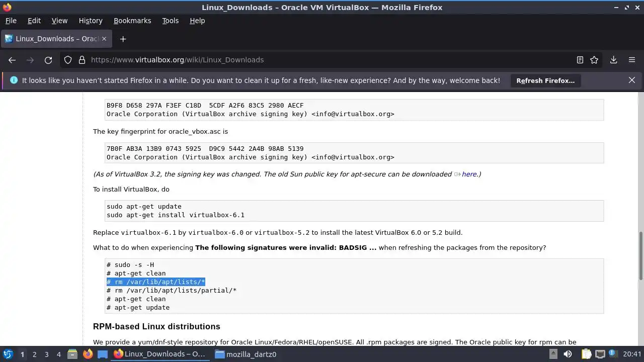644x362 pixels.
Task: Open the start menu bird icon
Action: pos(8,354)
